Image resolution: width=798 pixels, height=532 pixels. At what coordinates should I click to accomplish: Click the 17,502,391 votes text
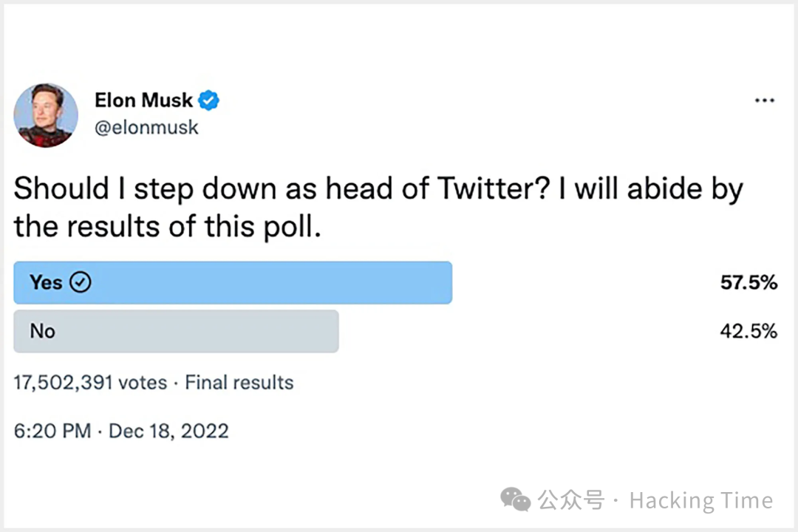pyautogui.click(x=89, y=382)
